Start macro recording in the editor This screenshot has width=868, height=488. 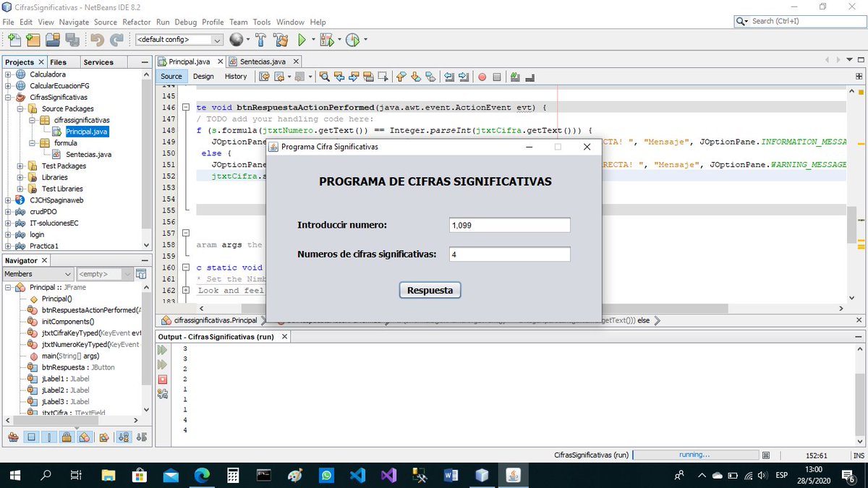(x=482, y=77)
